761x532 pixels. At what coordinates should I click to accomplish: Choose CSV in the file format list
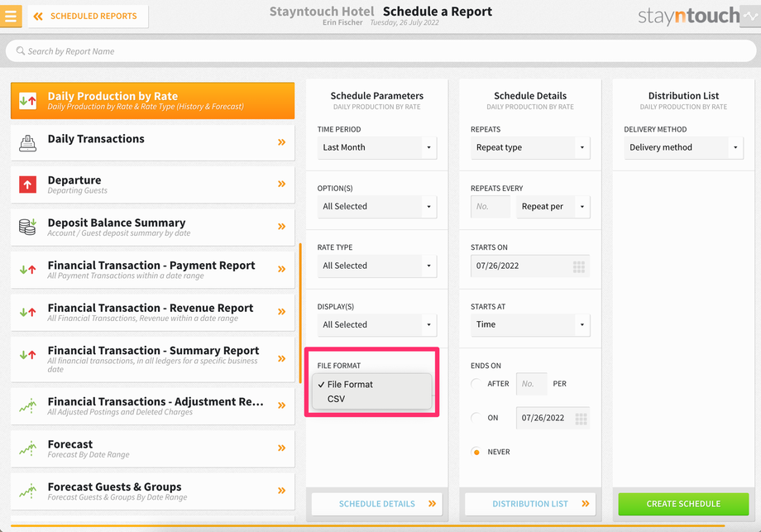pos(371,399)
